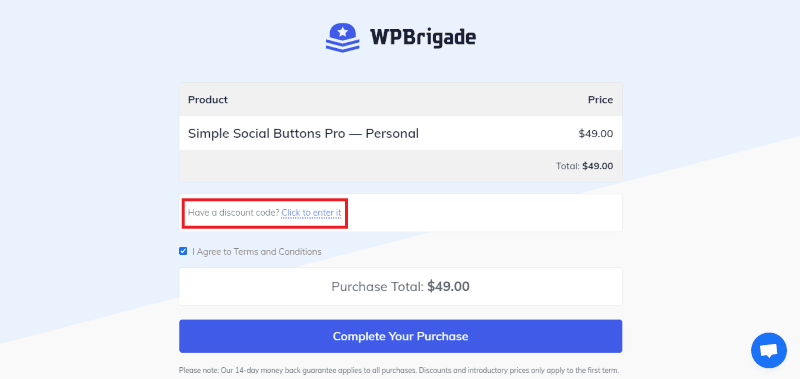Open the live chat bubble icon
800x379 pixels.
pos(768,350)
